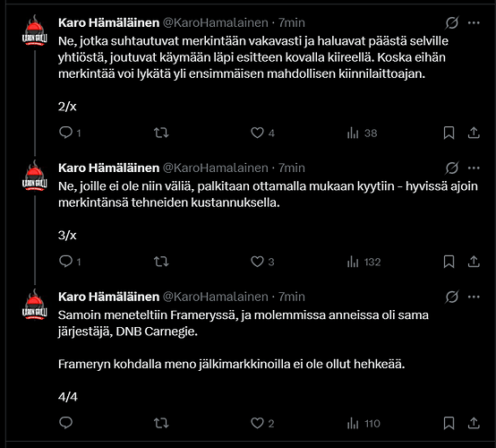Open Grok explain icon on first tweet
Screen dimensions: 496x448
[452, 22]
